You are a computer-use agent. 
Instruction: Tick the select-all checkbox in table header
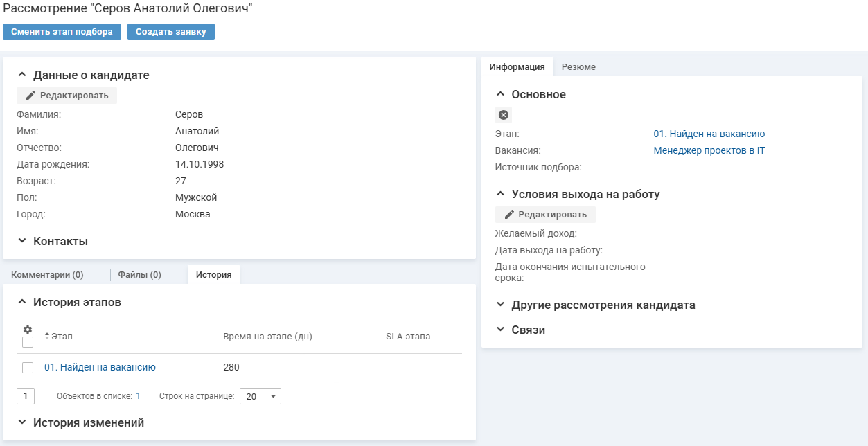pos(28,342)
